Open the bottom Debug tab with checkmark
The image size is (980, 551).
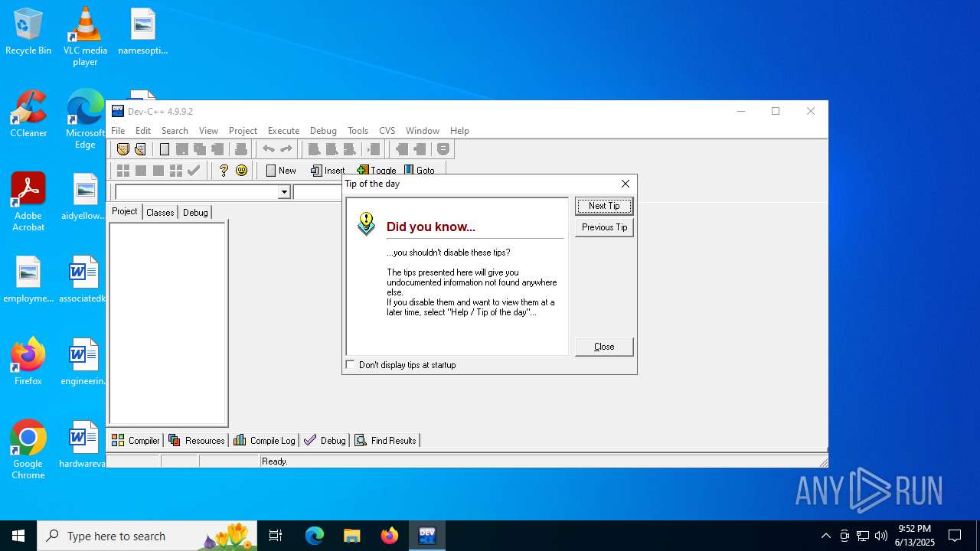[325, 440]
